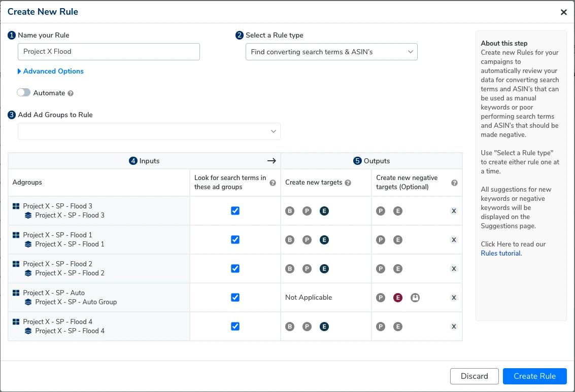The image size is (575, 392).
Task: Uncheck search terms checkbox for Flood 4
Action: 235,327
